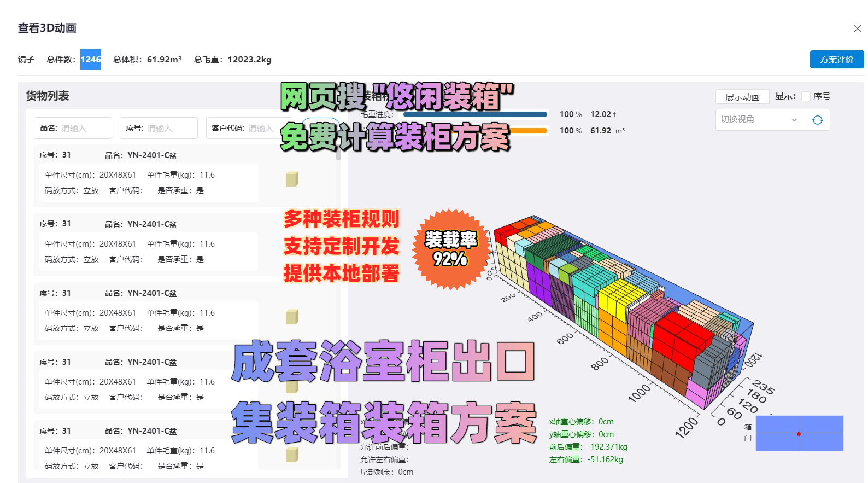Click the cargo list scrollbar handle
The width and height of the screenshot is (868, 483).
click(338, 154)
